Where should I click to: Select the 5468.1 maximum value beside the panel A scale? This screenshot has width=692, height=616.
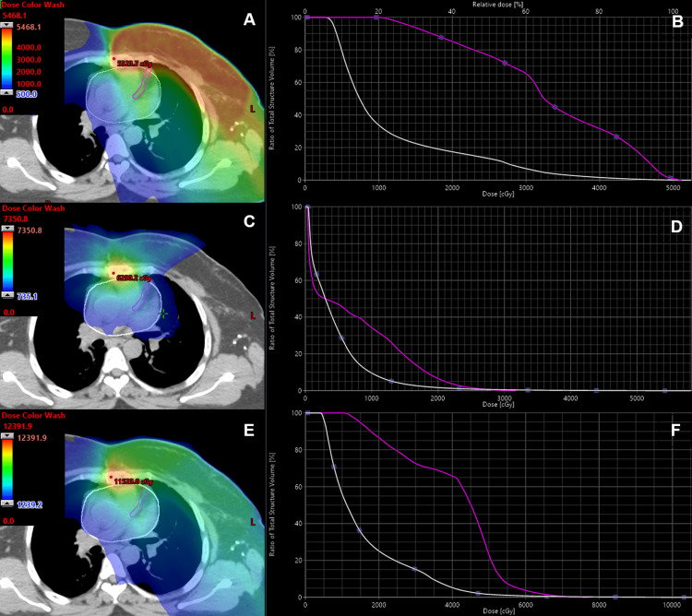pos(29,27)
